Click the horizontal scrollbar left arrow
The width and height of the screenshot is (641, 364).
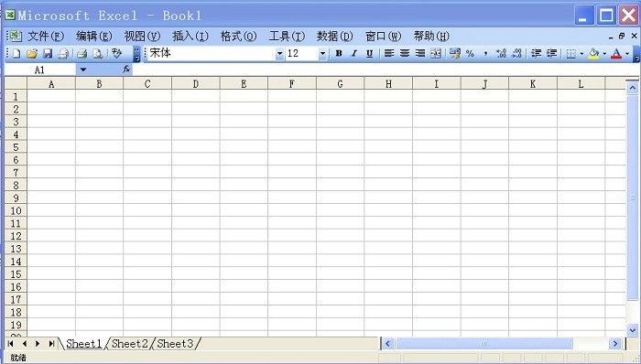387,344
